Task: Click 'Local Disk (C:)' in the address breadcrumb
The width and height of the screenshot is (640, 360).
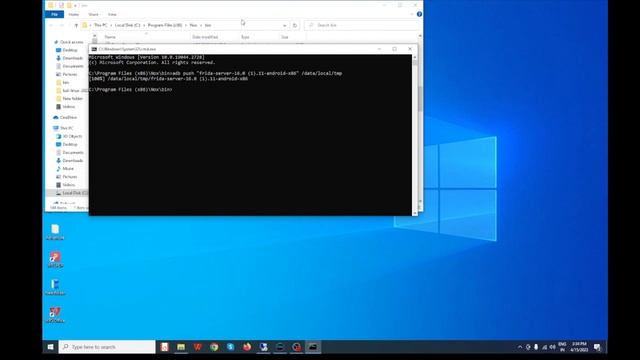Action: (127, 25)
